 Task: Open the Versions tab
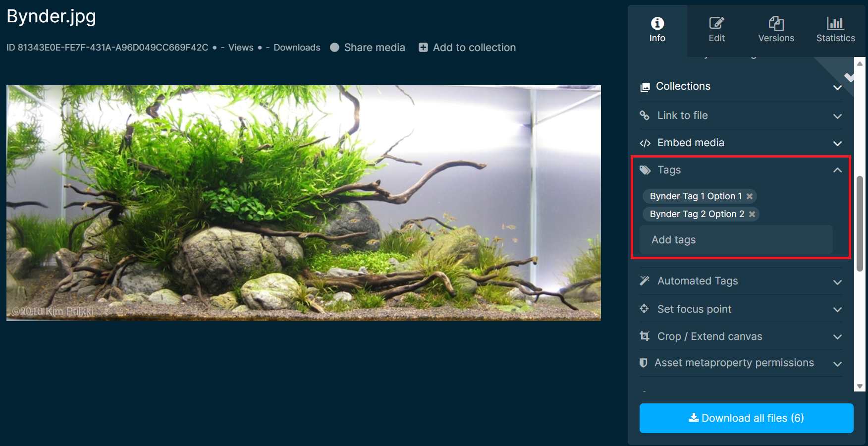click(x=776, y=30)
